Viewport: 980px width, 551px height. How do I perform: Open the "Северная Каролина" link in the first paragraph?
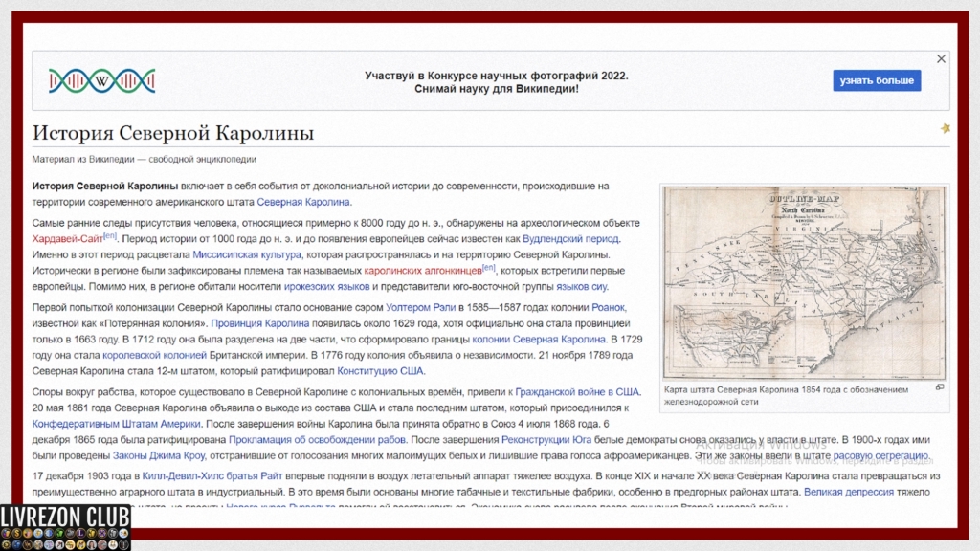pyautogui.click(x=303, y=202)
